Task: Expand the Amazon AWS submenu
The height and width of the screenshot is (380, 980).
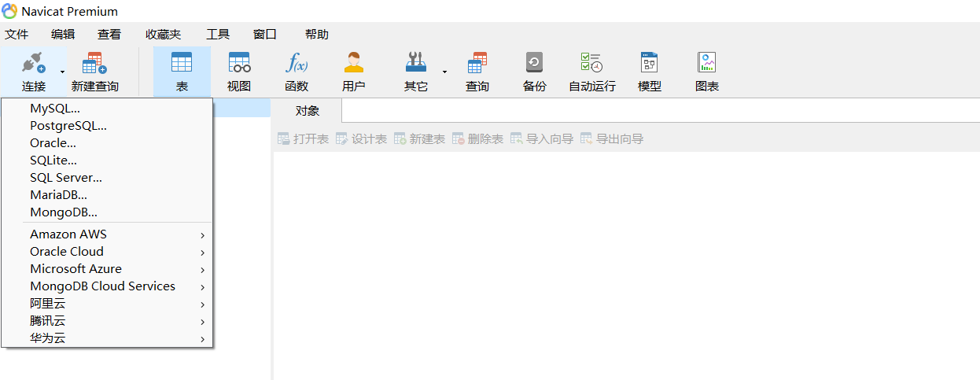Action: (107, 234)
